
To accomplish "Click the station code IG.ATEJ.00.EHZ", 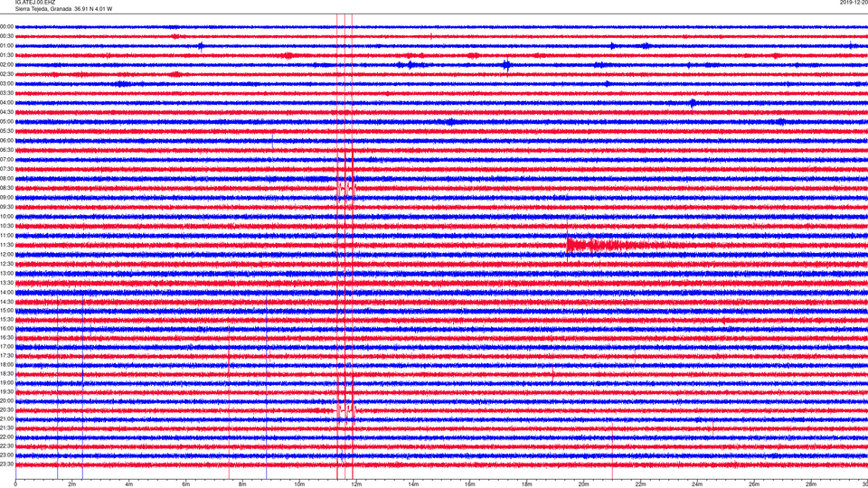I will [x=35, y=3].
